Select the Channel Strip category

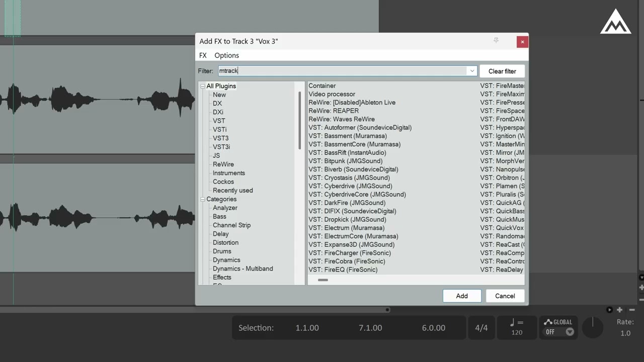coord(231,225)
